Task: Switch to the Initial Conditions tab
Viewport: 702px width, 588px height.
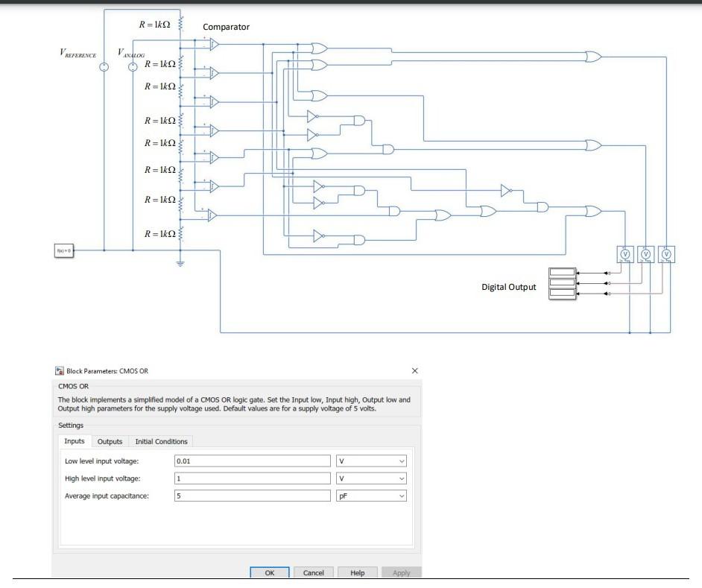Action: click(160, 441)
